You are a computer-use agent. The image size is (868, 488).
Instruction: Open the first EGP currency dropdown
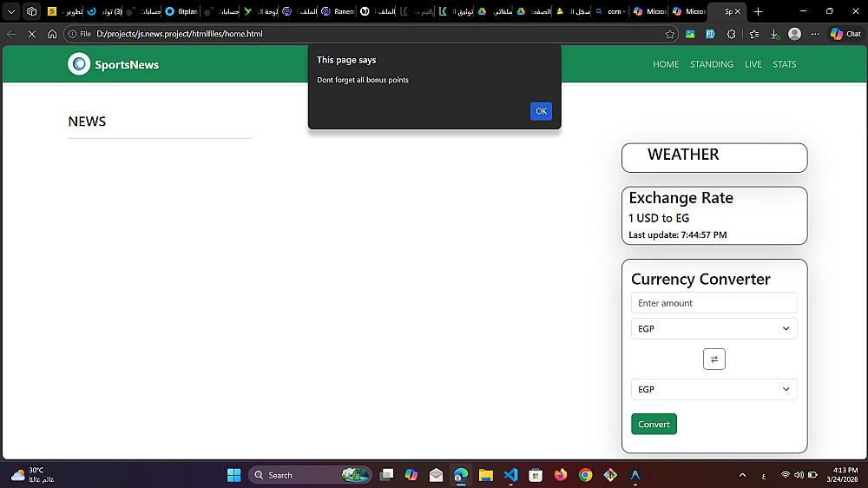(714, 328)
